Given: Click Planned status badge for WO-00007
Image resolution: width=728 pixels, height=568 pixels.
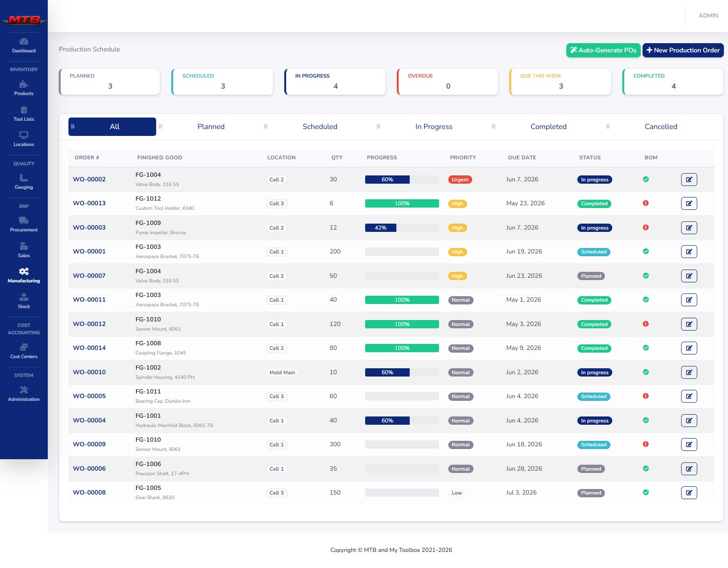Looking at the screenshot, I should [591, 276].
